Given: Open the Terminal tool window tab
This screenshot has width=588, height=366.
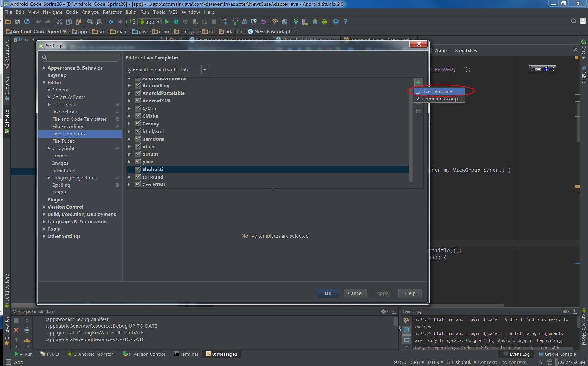Looking at the screenshot, I should pyautogui.click(x=186, y=354).
